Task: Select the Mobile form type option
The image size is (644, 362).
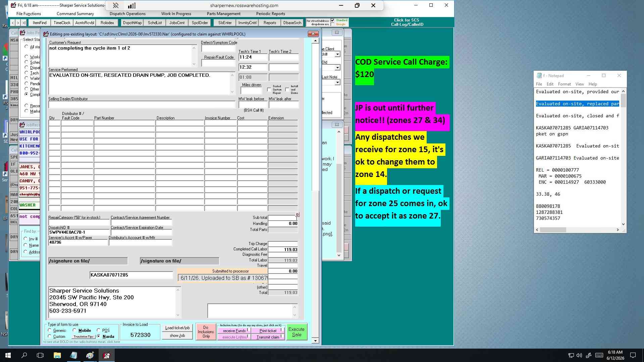Action: 74,330
